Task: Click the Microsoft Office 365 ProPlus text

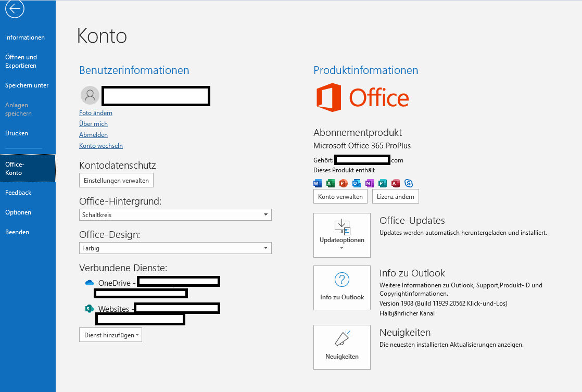Action: coord(362,146)
